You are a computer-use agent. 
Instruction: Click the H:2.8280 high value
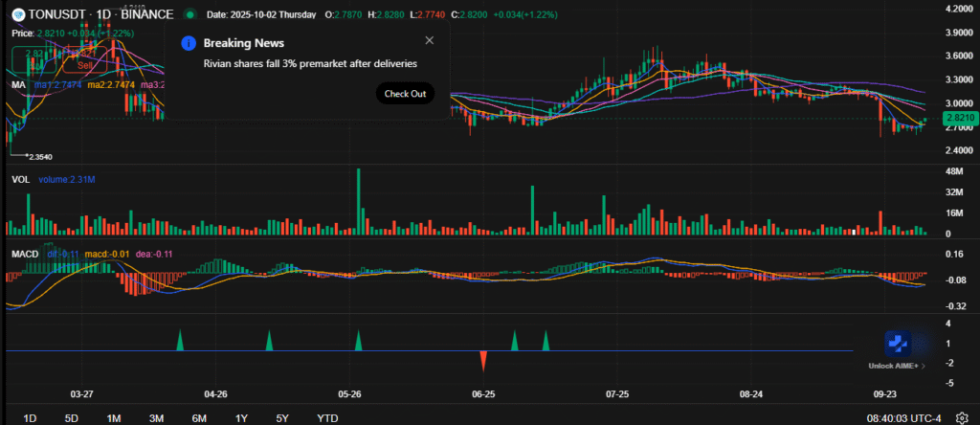tap(385, 14)
